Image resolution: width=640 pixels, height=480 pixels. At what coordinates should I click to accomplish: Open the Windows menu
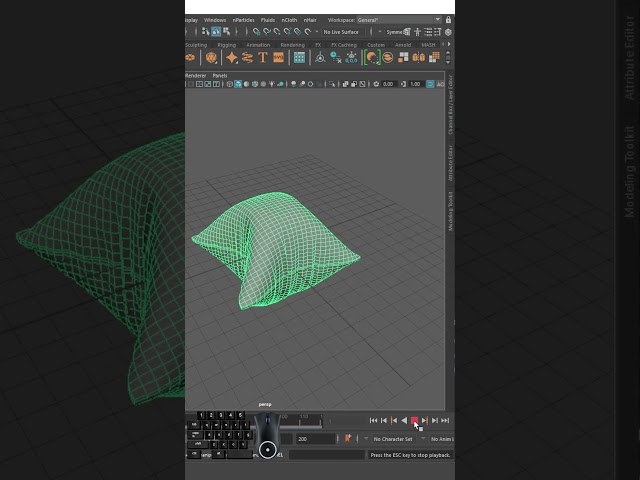tap(215, 20)
